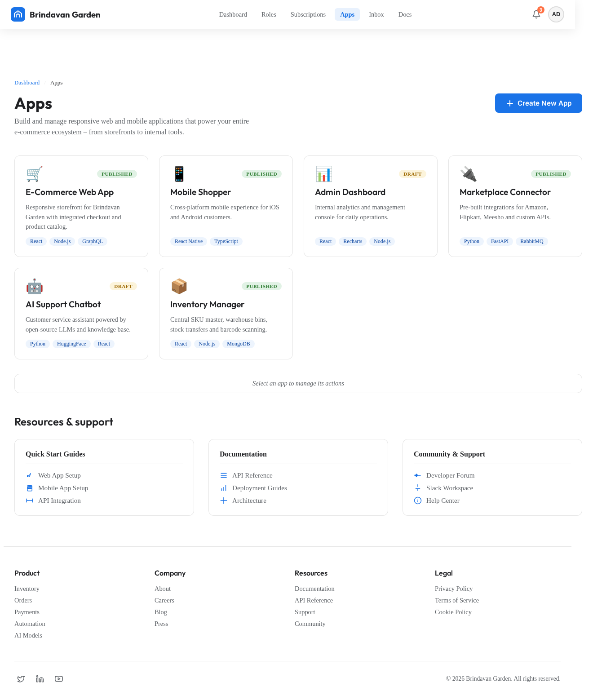Open the Press footer link
593x700 pixels.
pos(161,624)
